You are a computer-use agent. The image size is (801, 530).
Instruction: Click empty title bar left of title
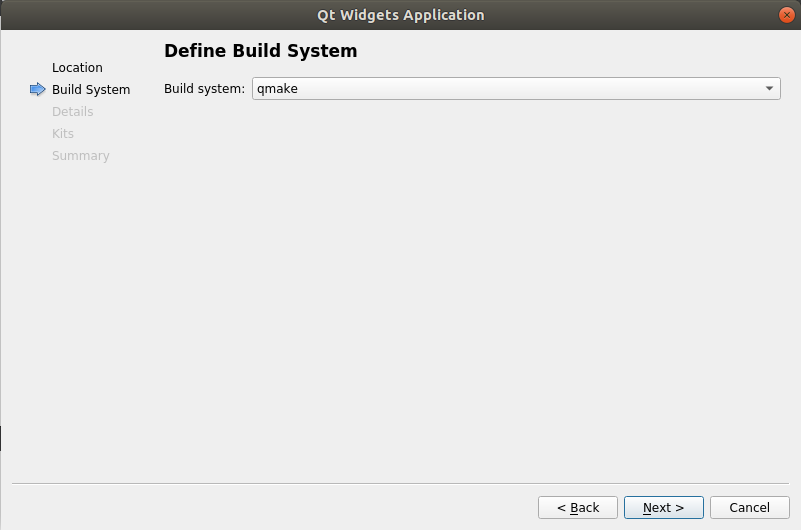(150, 15)
